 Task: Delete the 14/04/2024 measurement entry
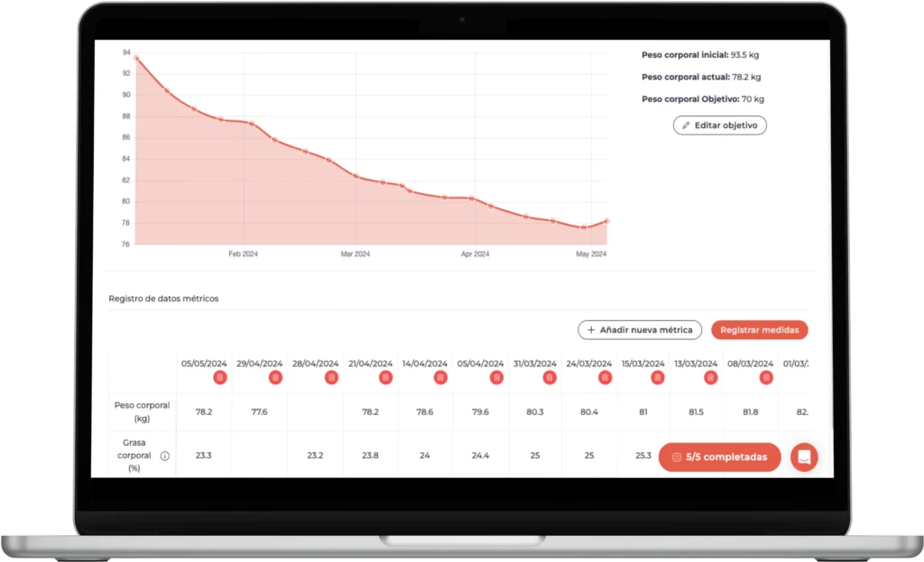click(x=440, y=378)
